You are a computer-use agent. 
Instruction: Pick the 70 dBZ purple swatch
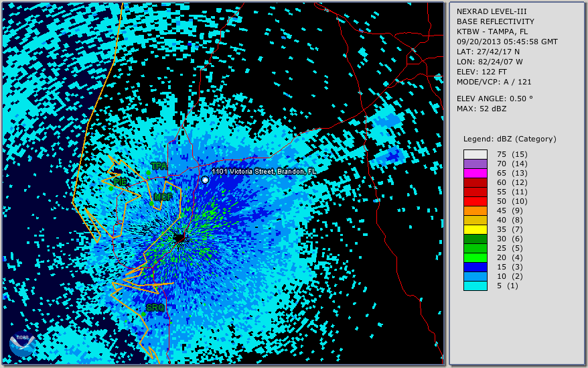(475, 164)
